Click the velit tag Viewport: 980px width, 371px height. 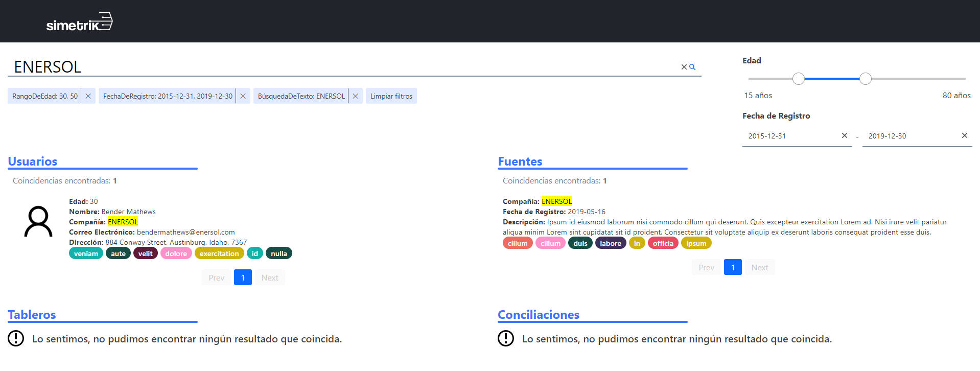(146, 253)
